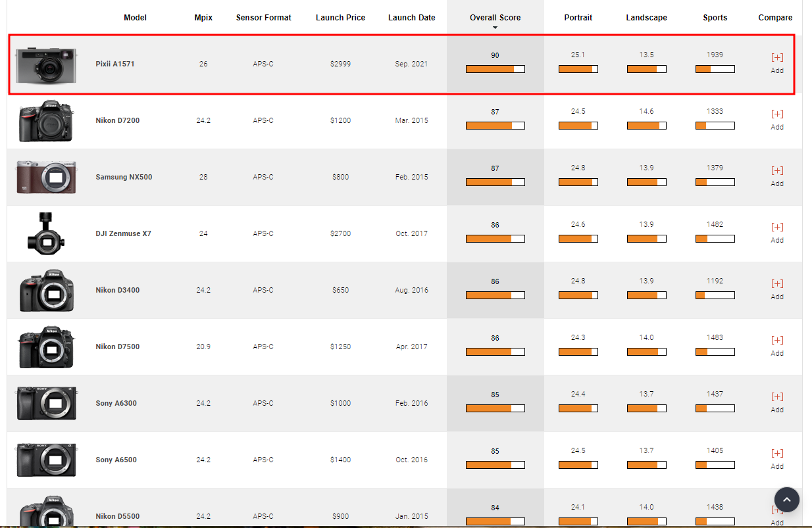Select the $800 launch price cell
The height and width of the screenshot is (528, 812).
pyautogui.click(x=340, y=177)
